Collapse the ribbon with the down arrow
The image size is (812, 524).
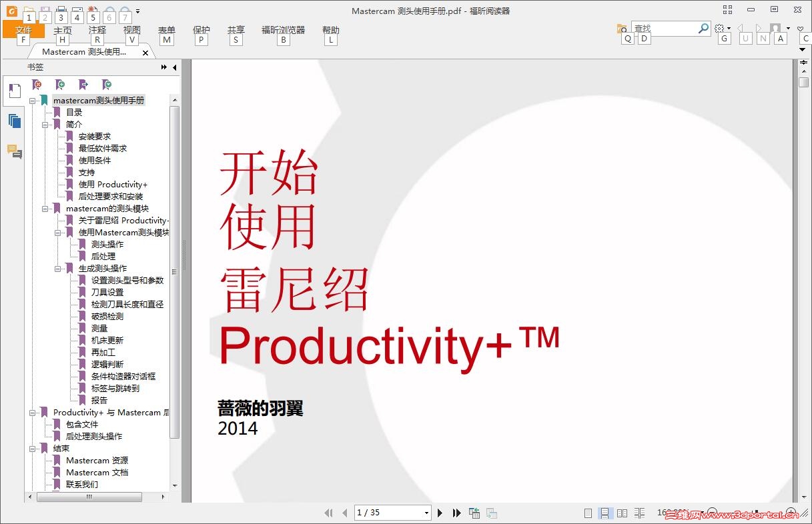tap(803, 49)
